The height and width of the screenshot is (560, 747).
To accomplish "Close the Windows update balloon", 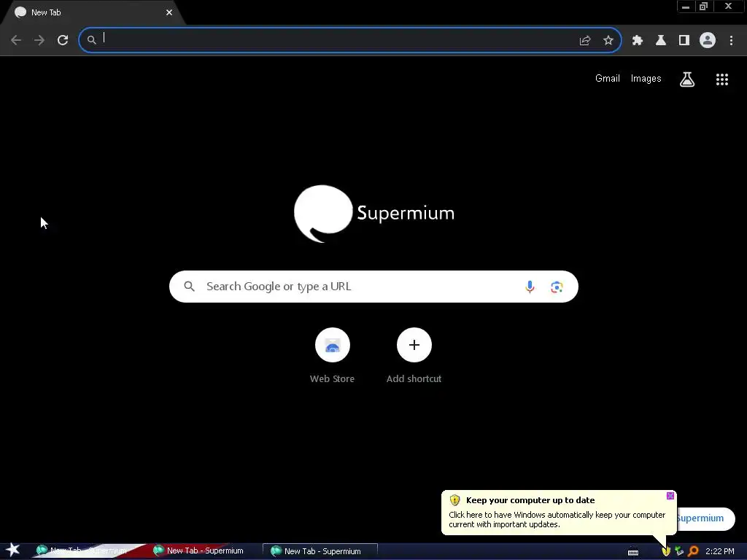I will click(x=670, y=496).
